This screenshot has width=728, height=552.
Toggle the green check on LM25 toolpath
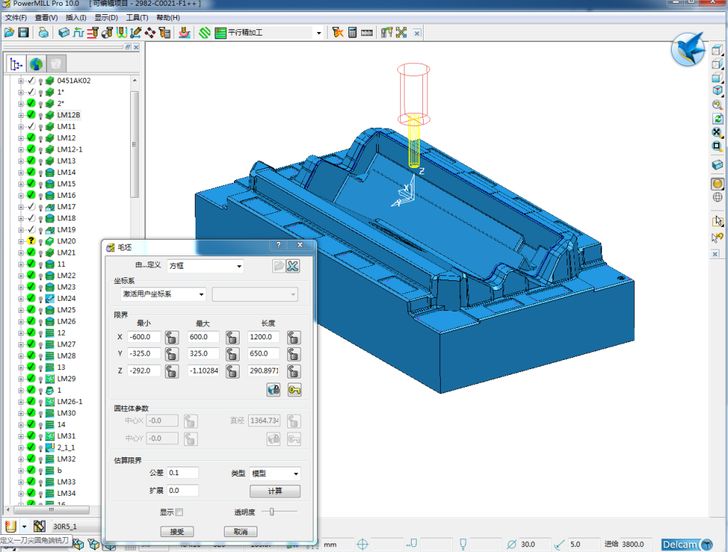click(x=31, y=309)
